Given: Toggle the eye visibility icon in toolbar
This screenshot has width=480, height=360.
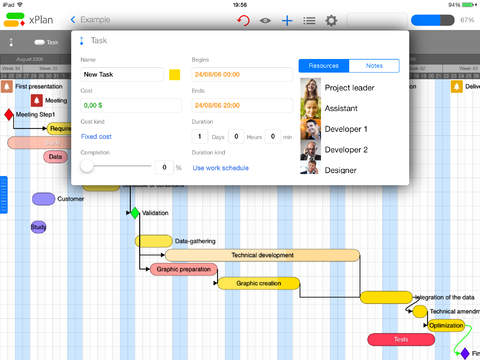Looking at the screenshot, I should [x=265, y=21].
